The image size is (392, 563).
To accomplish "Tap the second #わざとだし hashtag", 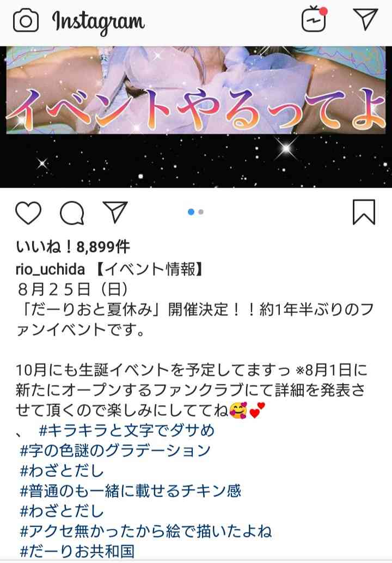I will 62,511.
